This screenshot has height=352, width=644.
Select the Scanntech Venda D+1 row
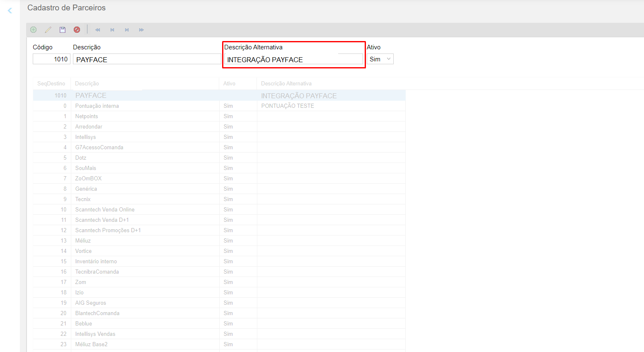click(x=219, y=220)
